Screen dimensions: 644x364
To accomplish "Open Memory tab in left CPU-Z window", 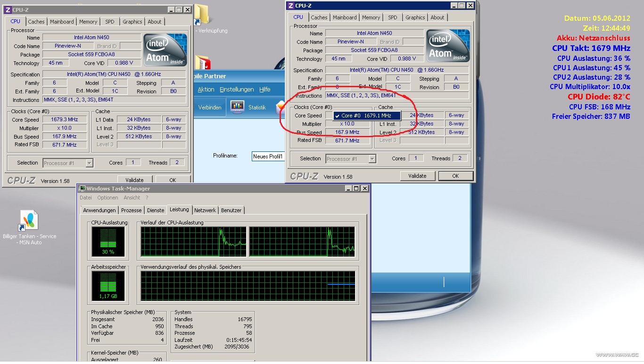I will [x=88, y=22].
